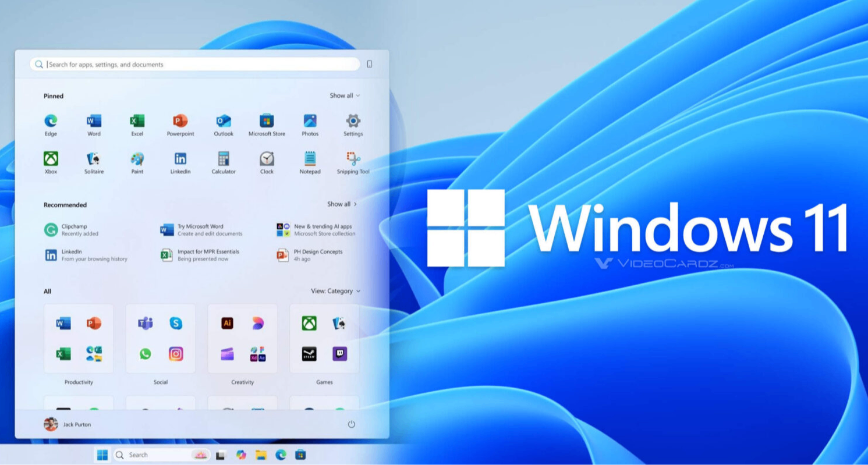Screen dimensions: 868x465
Task: Show all Recommended items
Action: coord(342,204)
